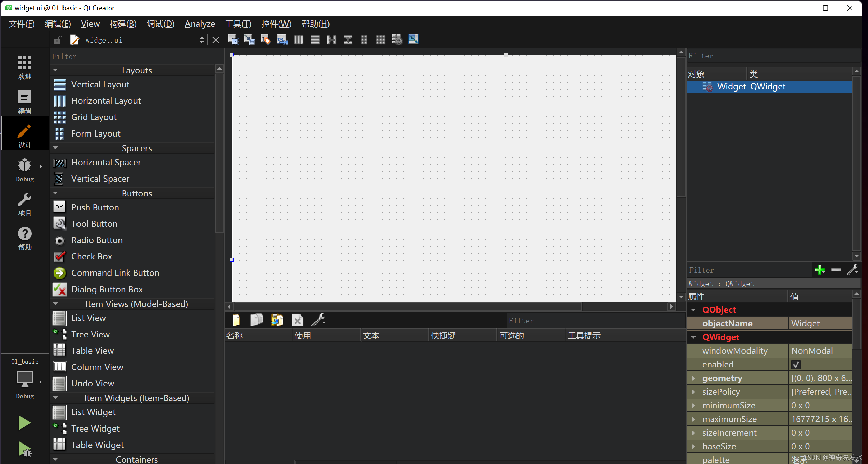Open the 构建(B) build menu
Screen dimensions: 868x464
123,24
